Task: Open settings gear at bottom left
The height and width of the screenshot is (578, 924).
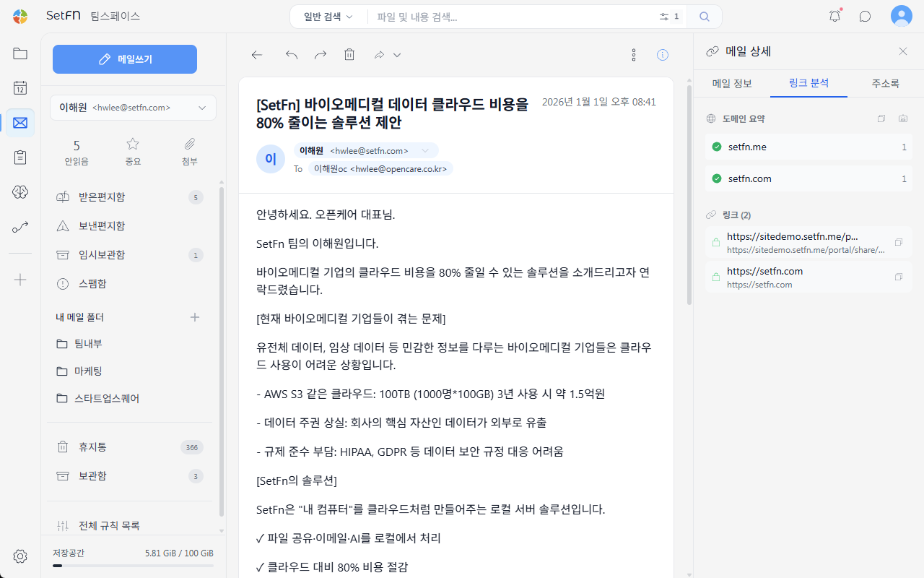Action: coord(20,556)
